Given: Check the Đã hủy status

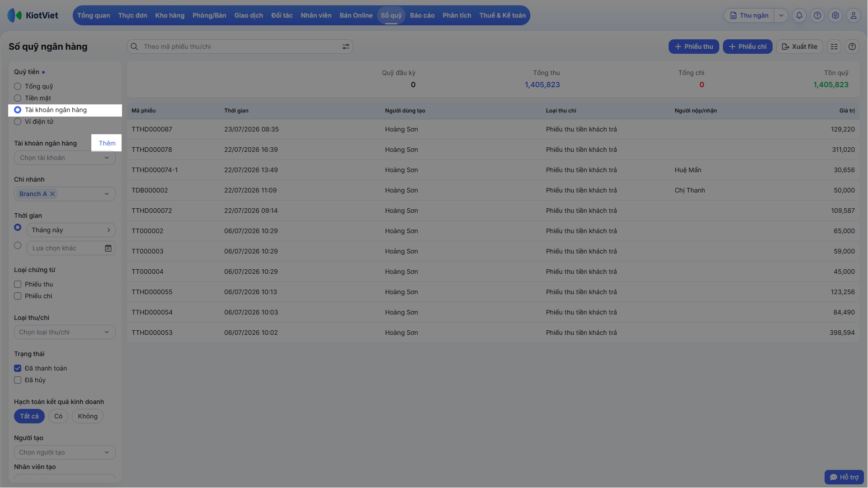Looking at the screenshot, I should 18,380.
